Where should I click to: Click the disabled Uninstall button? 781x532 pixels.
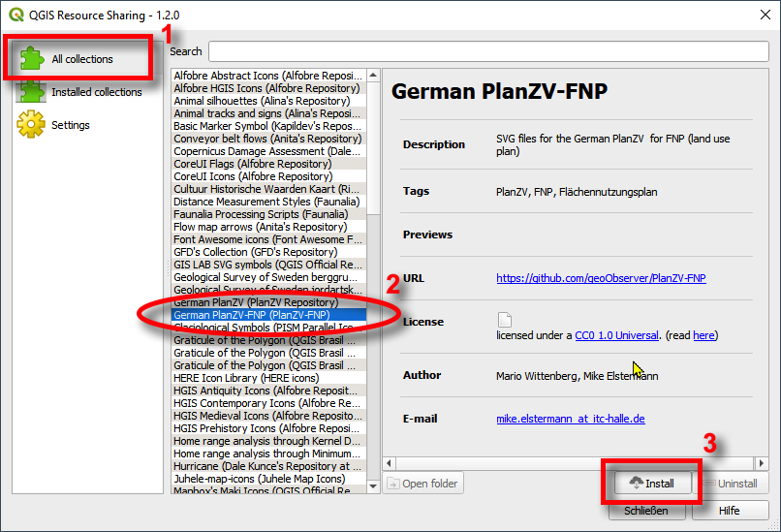pyautogui.click(x=732, y=484)
